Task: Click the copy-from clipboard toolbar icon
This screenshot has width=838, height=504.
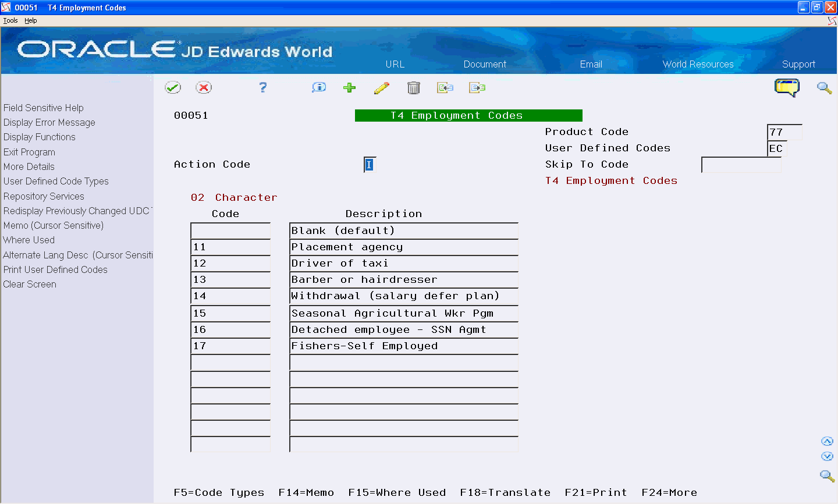Action: (446, 87)
